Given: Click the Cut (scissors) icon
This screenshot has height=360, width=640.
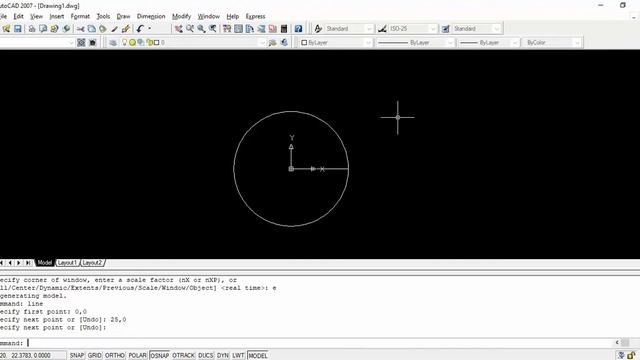Looking at the screenshot, I should [80, 29].
